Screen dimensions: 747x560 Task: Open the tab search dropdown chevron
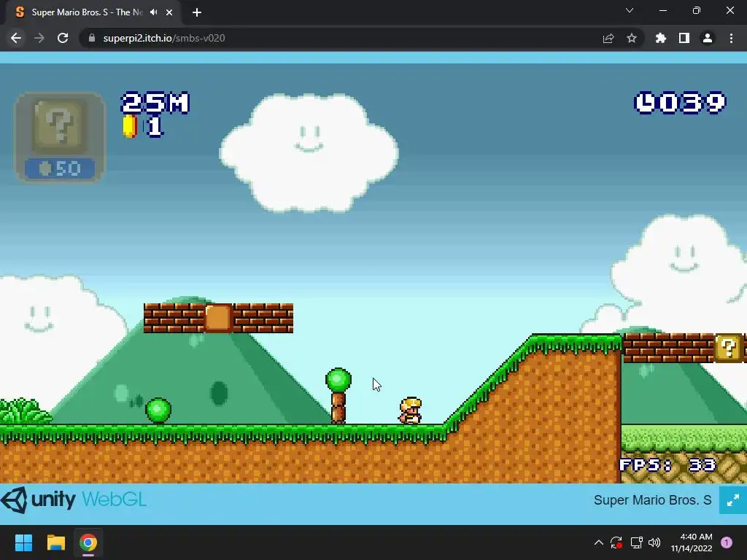tap(630, 10)
